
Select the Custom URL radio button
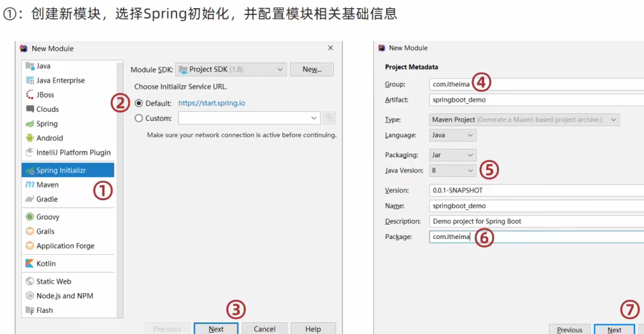coord(139,118)
